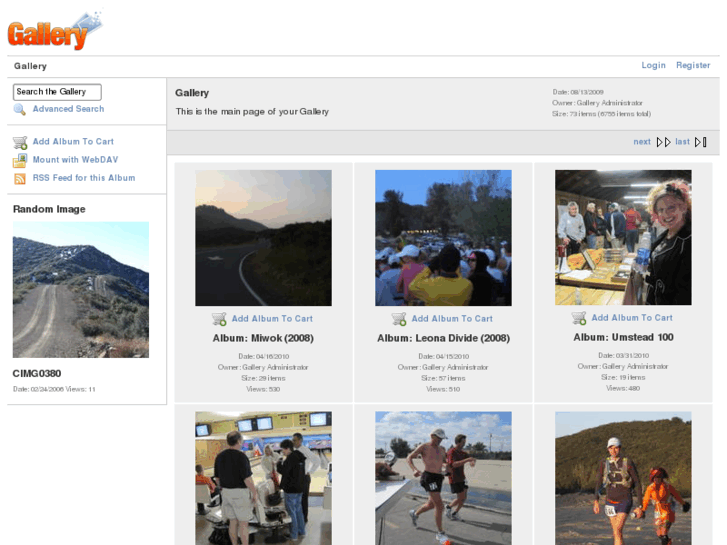
Task: Click the last page arrow icon
Action: tap(701, 142)
